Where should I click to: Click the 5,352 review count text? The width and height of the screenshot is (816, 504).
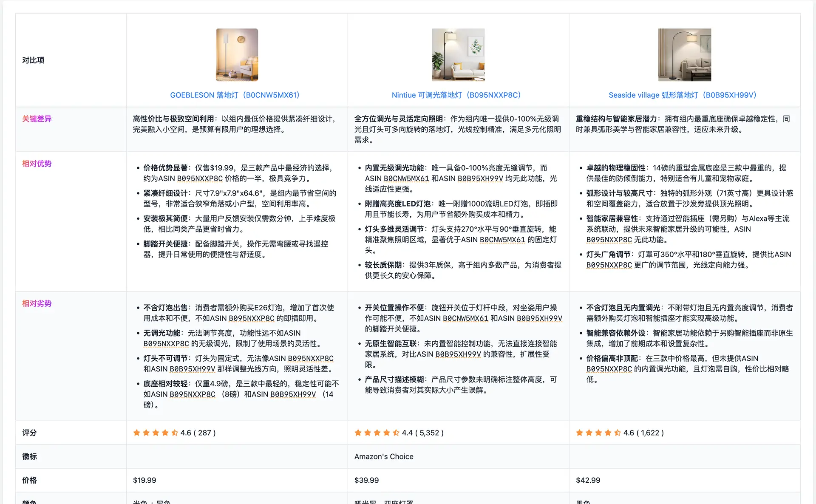[429, 433]
